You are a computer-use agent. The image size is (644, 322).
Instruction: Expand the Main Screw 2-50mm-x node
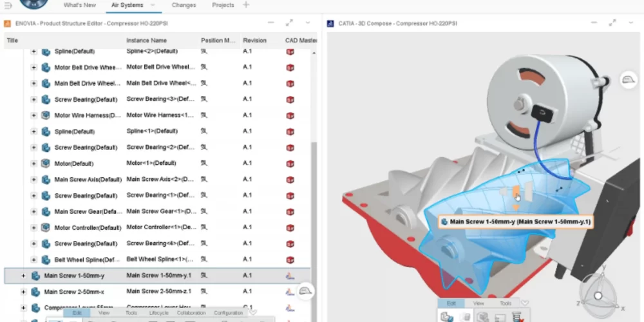point(23,292)
